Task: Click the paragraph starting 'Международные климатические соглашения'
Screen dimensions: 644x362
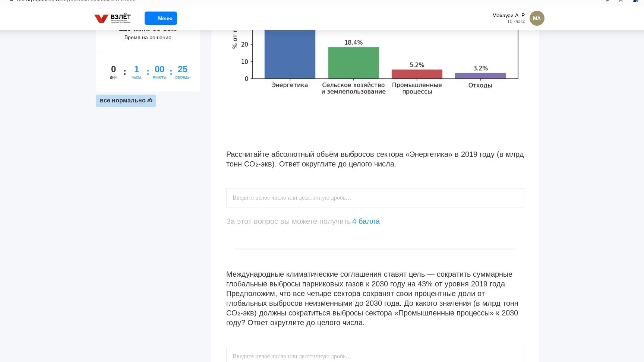Action: coord(373,298)
